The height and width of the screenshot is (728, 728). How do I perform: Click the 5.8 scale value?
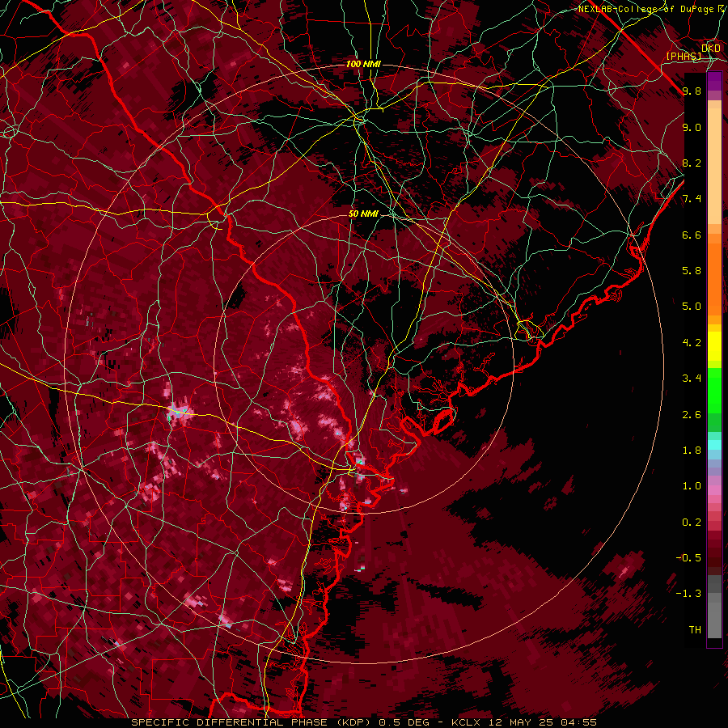pyautogui.click(x=692, y=270)
